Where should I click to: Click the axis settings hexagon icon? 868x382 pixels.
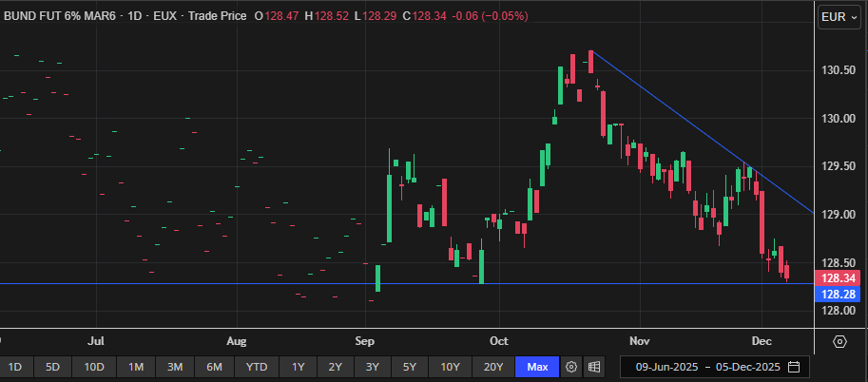pyautogui.click(x=839, y=341)
